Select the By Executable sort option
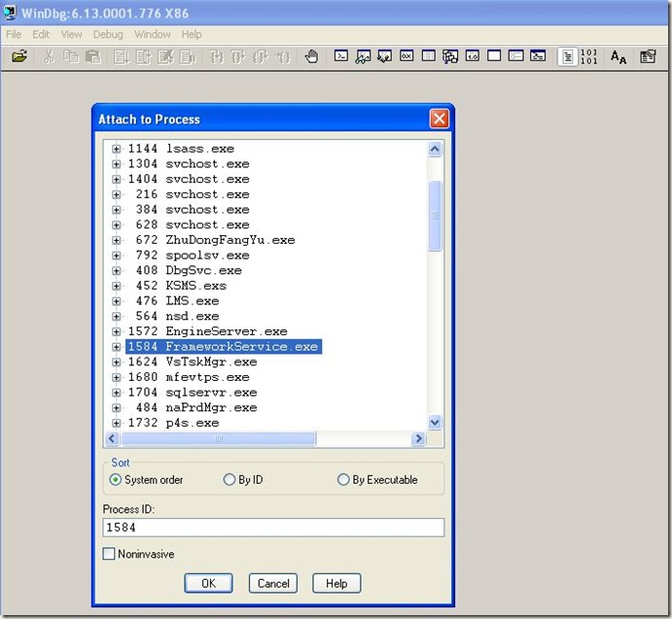Screen dimensions: 672x619 click(x=343, y=480)
